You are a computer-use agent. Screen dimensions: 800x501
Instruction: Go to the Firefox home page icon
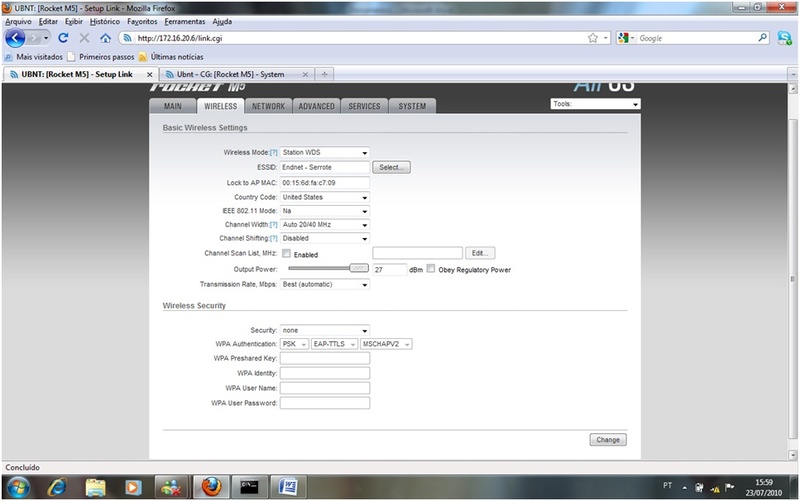[x=105, y=38]
